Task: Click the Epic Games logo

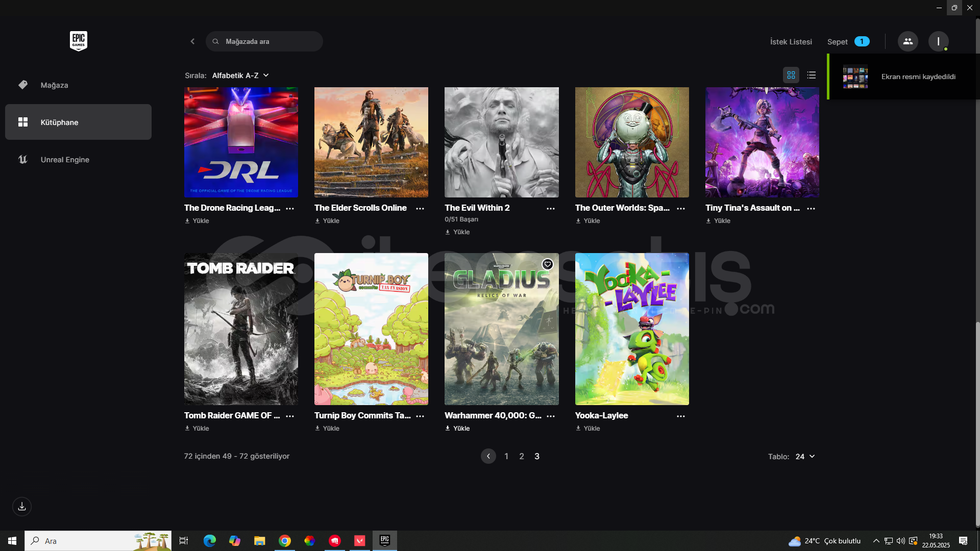Action: pyautogui.click(x=79, y=41)
